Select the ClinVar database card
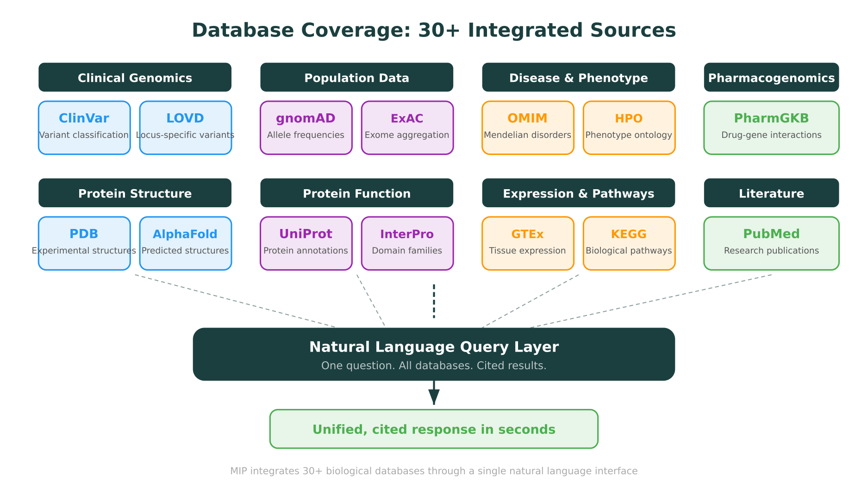Viewport: 868px width, 482px height. tap(84, 128)
